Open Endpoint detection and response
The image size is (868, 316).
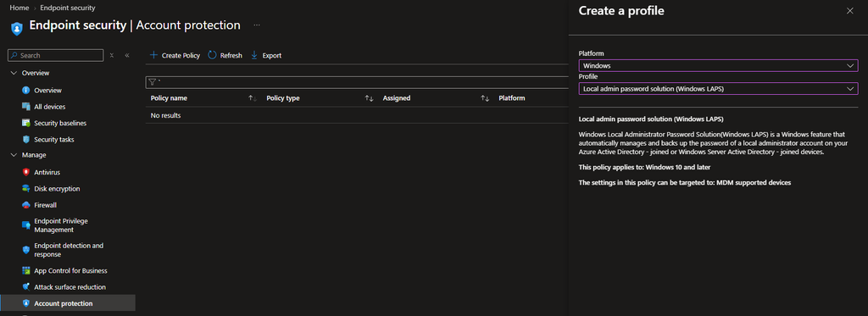pos(69,250)
